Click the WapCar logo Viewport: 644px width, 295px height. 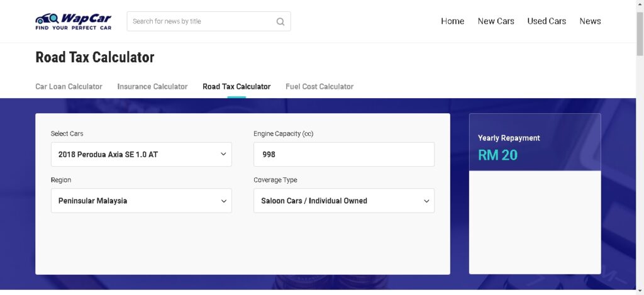(x=73, y=21)
